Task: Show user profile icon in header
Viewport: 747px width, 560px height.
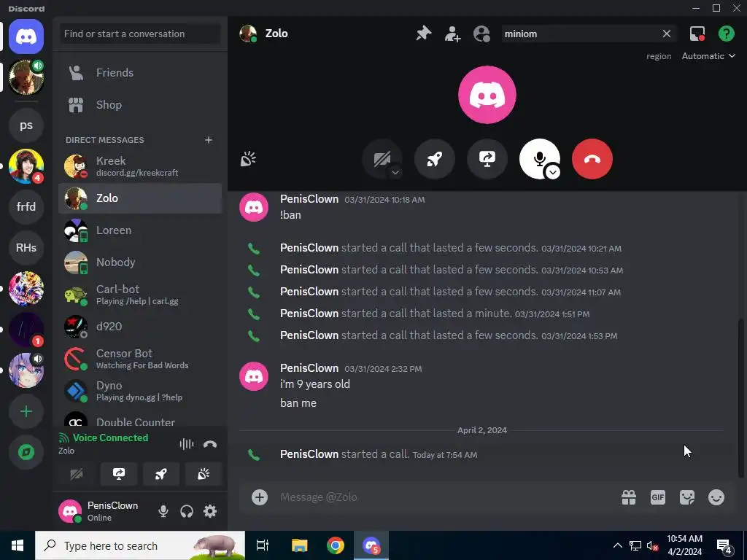Action: 481,34
